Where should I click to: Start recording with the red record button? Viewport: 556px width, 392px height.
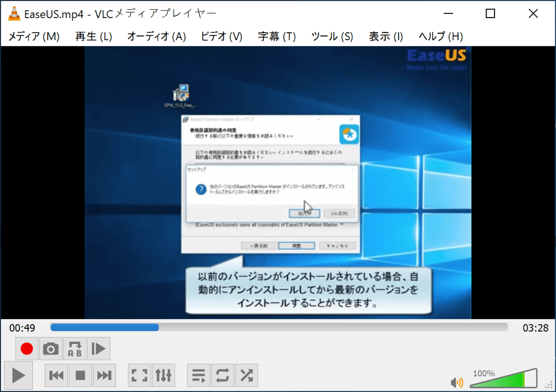[27, 349]
